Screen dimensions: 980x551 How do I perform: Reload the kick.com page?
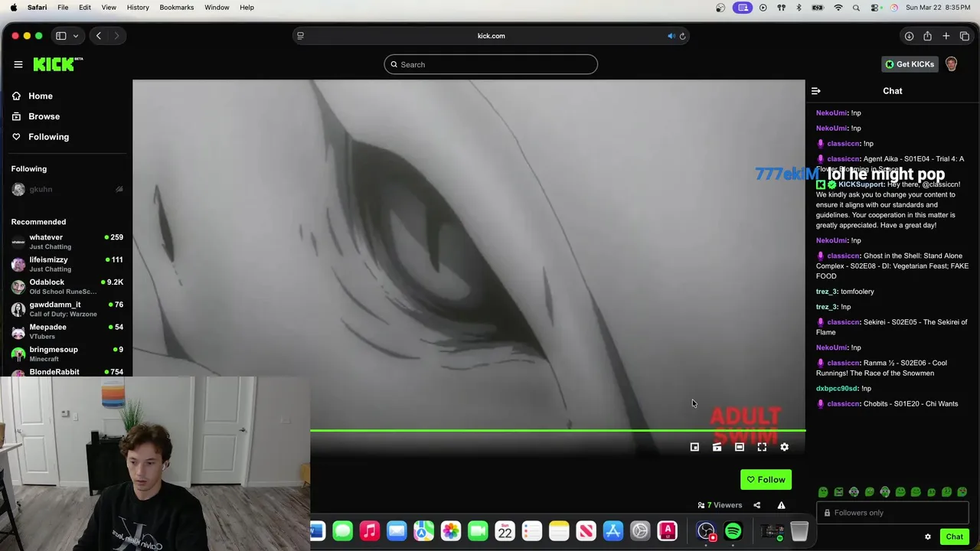click(x=682, y=36)
